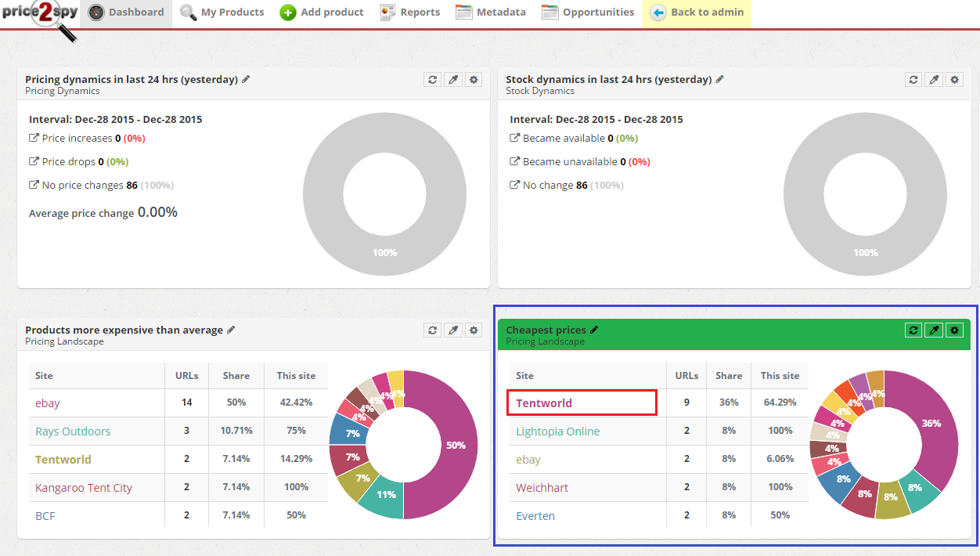
Task: Refresh the Pricing dynamics widget
Action: point(433,80)
